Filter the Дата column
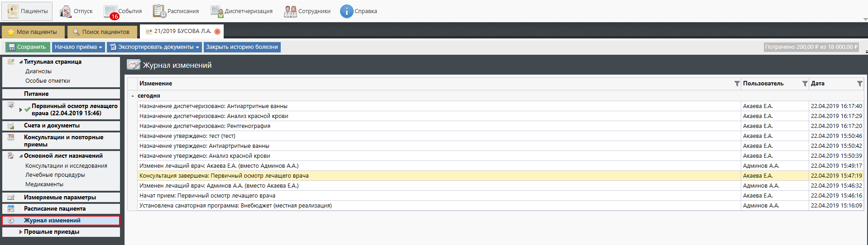The width and height of the screenshot is (868, 245). (x=859, y=84)
